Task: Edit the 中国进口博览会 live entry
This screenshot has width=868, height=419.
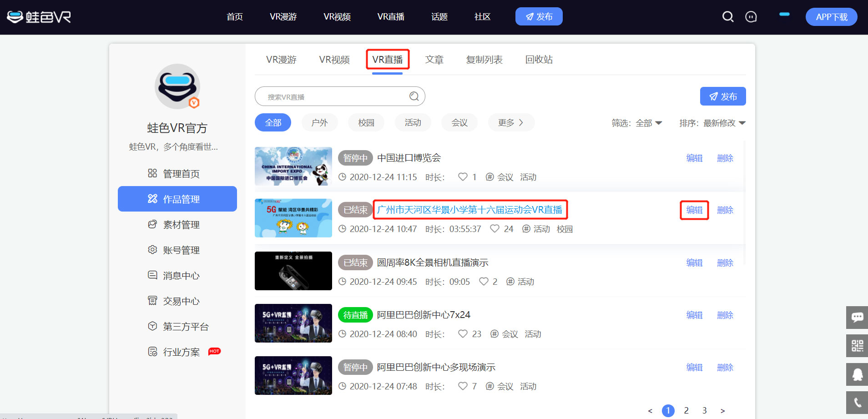Action: click(694, 158)
